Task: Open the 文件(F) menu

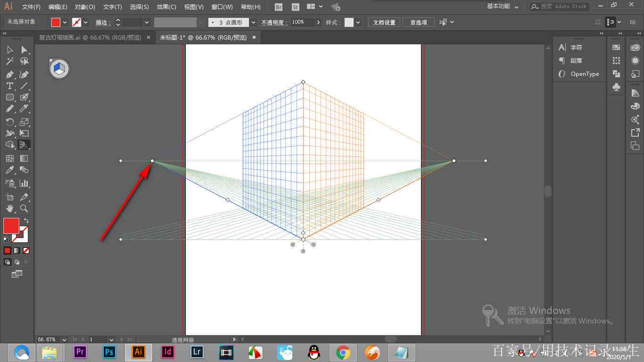Action: 31,7
